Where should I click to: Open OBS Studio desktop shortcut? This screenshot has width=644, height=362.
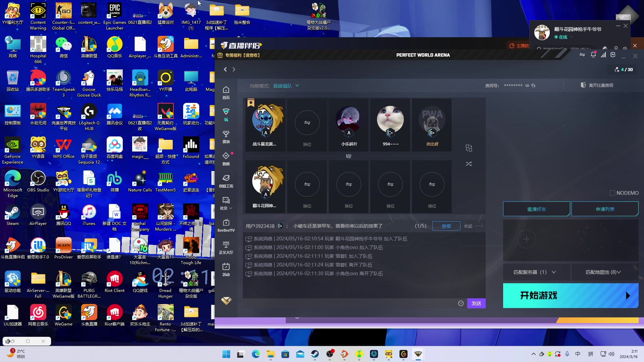coord(38,182)
